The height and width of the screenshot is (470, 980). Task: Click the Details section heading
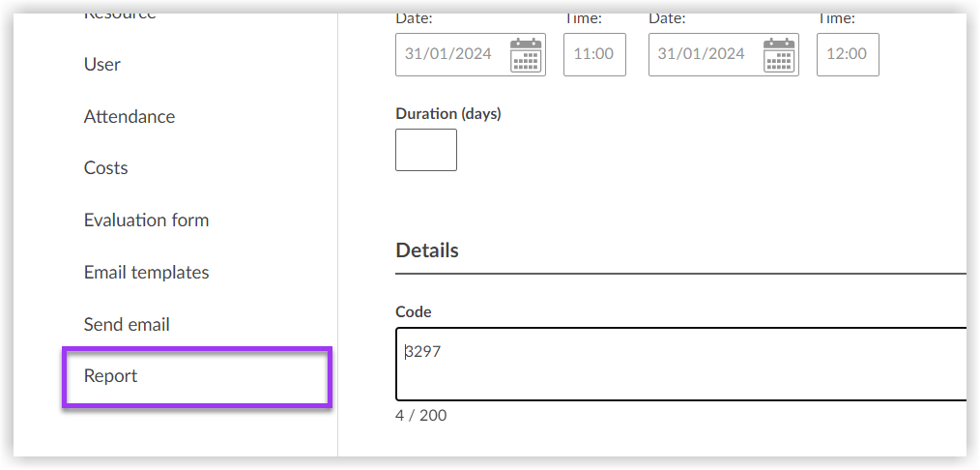(427, 250)
